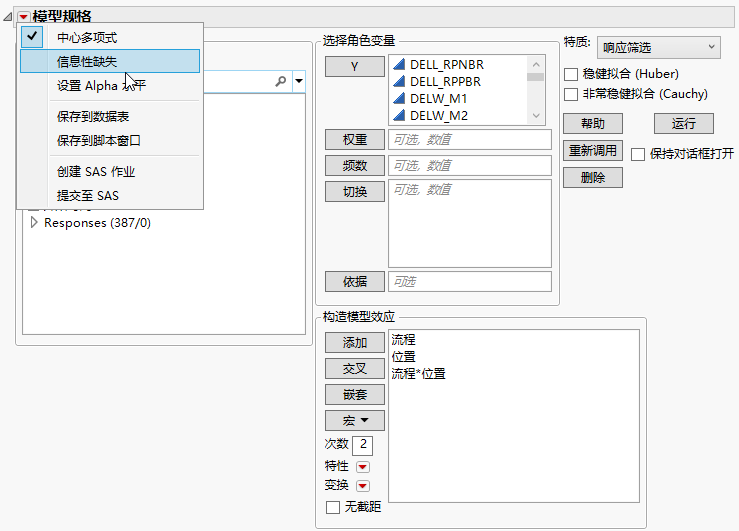Open the 变换 red triangle menu
This screenshot has height=531, width=739.
(362, 486)
